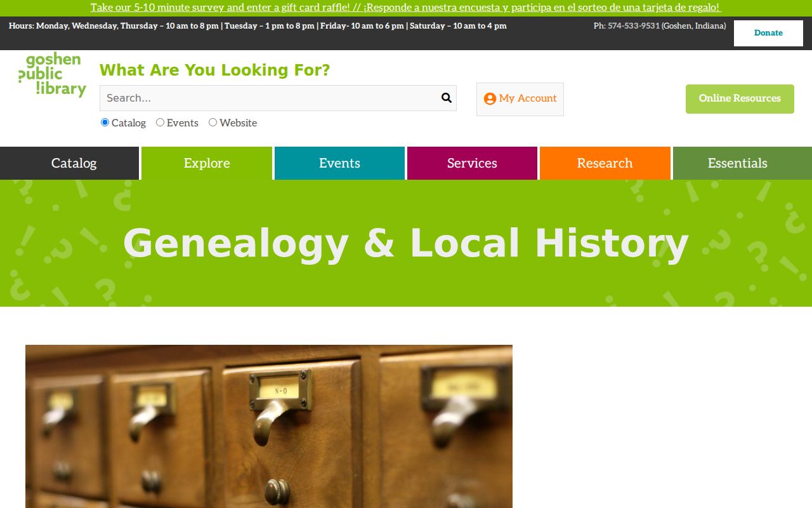Image resolution: width=812 pixels, height=508 pixels.
Task: Select the Events search radio button
Action: tap(160, 122)
